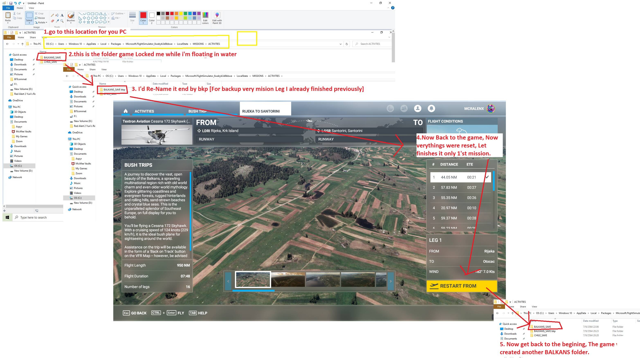The height and width of the screenshot is (364, 640).
Task: Select the Text tool
Action: 62,16
